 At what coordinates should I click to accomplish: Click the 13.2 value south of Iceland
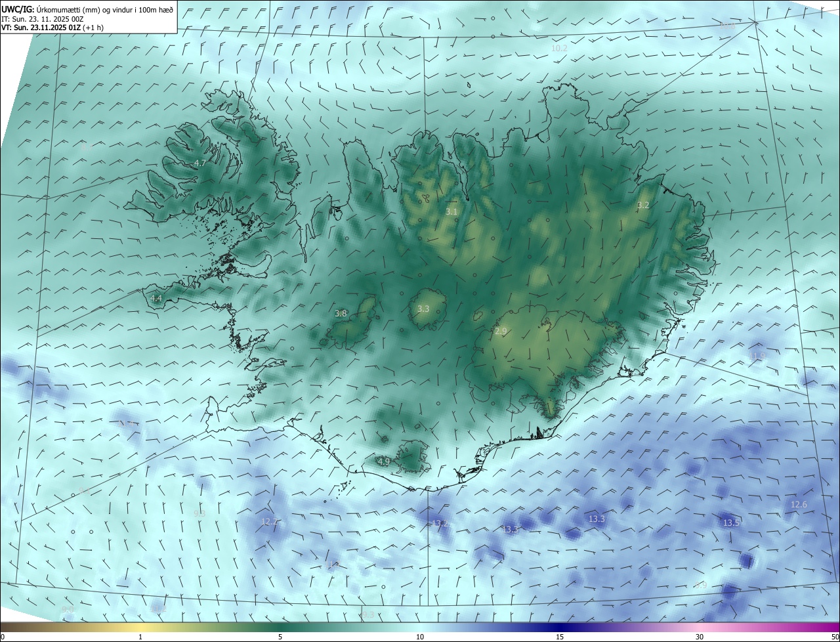click(x=440, y=523)
